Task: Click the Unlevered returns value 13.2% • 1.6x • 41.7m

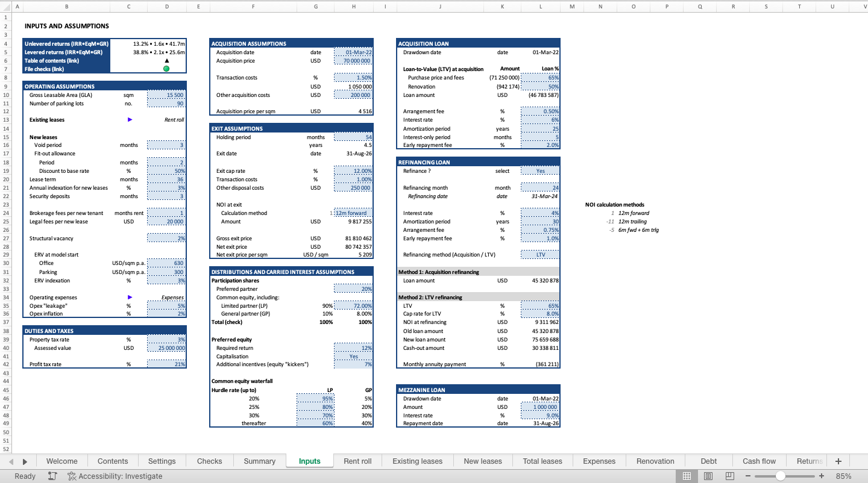Action: click(159, 44)
